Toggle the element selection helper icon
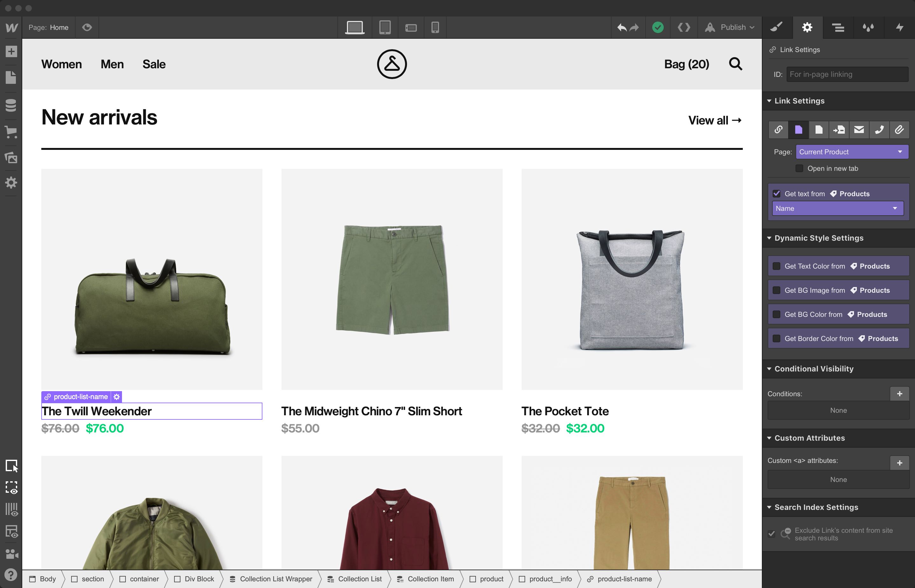This screenshot has height=588, width=915. 12,466
